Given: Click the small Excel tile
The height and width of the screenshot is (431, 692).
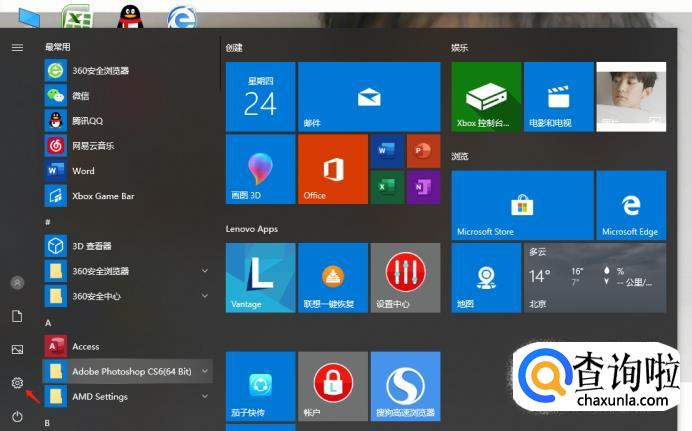Looking at the screenshot, I should click(387, 187).
